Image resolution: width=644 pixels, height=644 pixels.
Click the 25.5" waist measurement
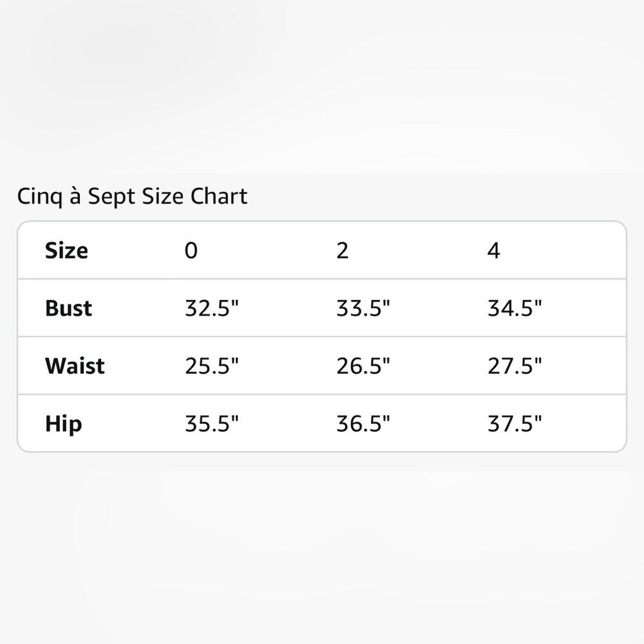(211, 366)
